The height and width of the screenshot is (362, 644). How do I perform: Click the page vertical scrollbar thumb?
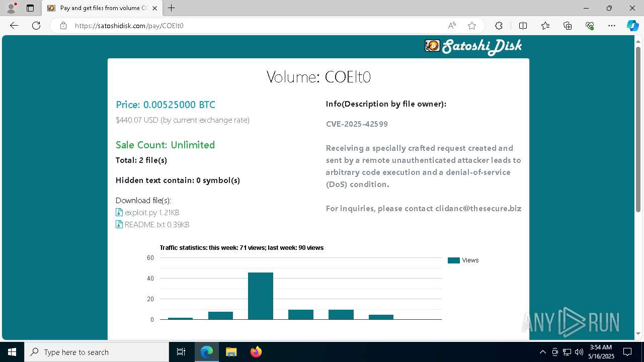click(x=638, y=128)
